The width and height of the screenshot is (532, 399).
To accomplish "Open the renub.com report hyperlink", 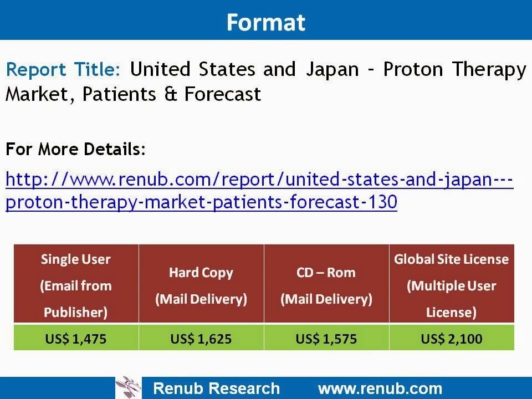I will (x=259, y=191).
